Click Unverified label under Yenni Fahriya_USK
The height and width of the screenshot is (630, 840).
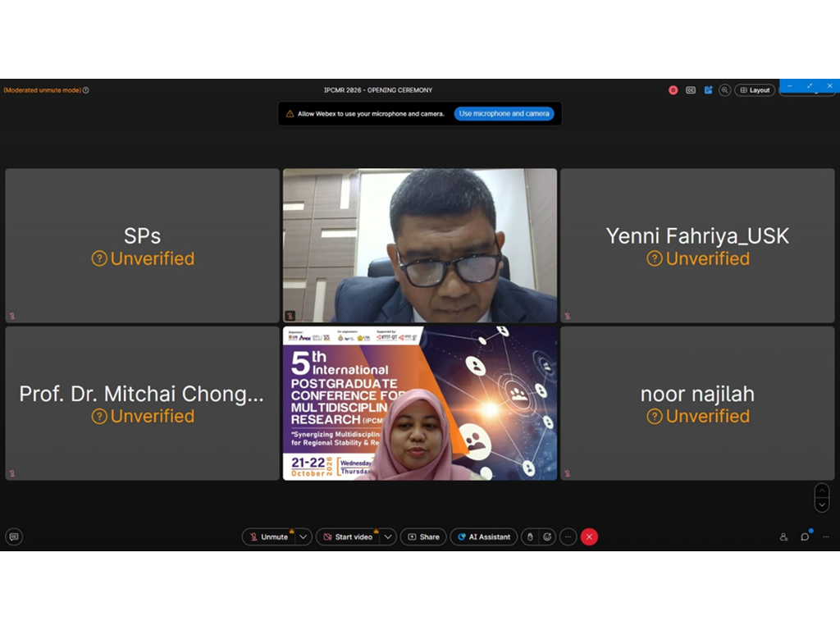698,258
